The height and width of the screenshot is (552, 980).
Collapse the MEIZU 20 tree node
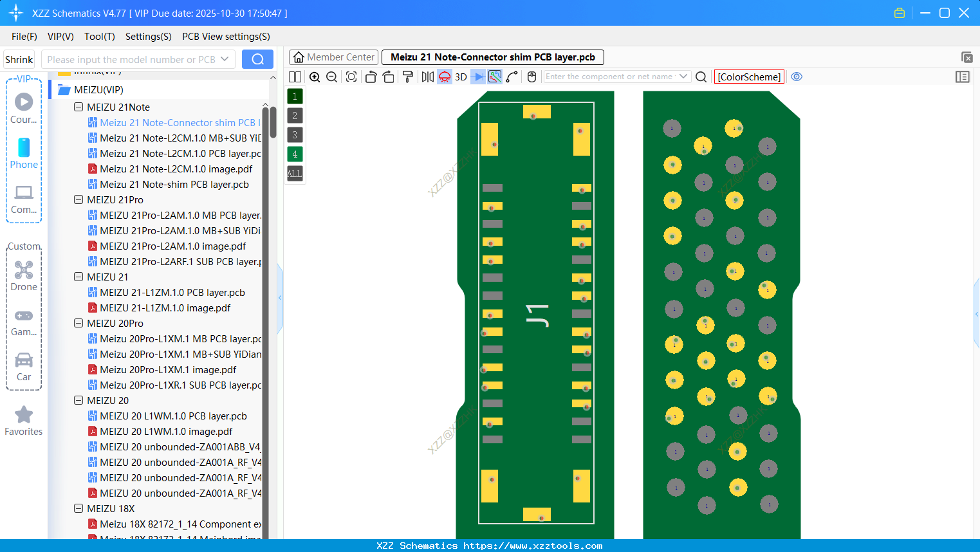pyautogui.click(x=79, y=401)
